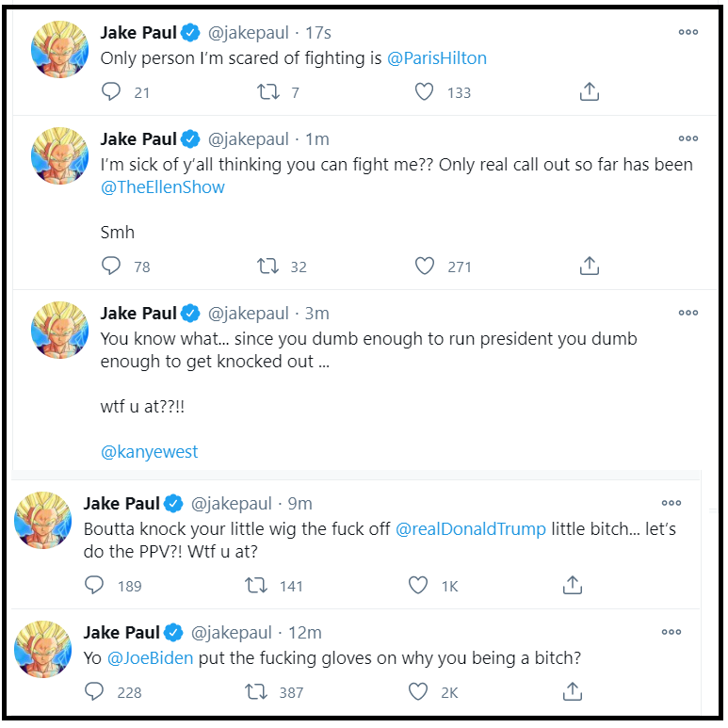This screenshot has height=728, width=728.
Task: Retweet the JoeBiden tweet
Action: [256, 692]
